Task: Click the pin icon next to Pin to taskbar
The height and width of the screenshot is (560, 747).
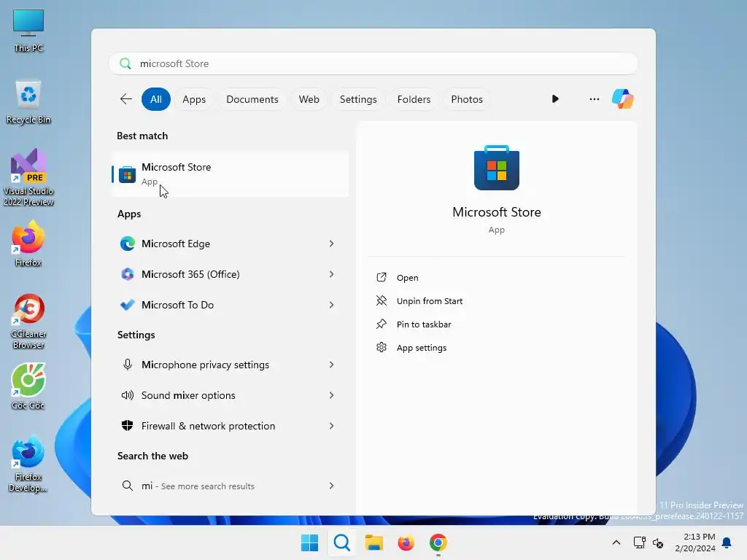Action: click(x=381, y=324)
